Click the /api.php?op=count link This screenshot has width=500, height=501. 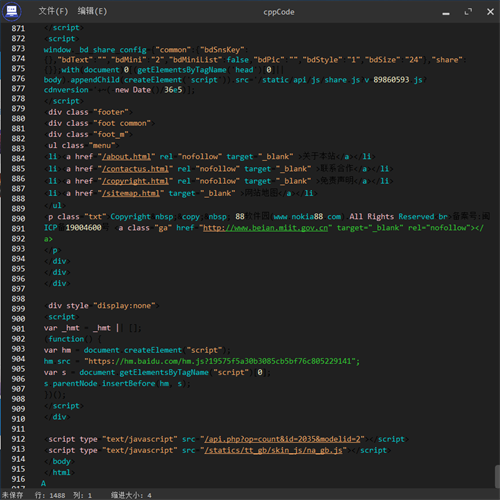282,439
